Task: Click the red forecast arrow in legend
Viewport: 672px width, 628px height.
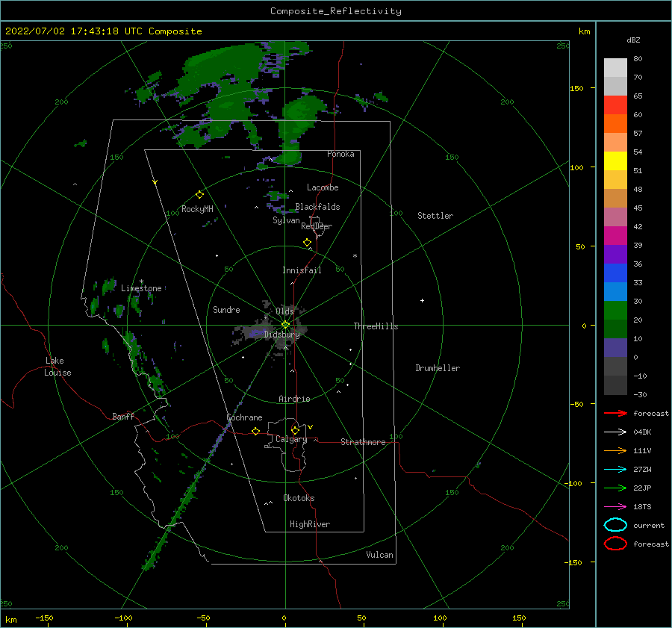Action: (x=615, y=413)
